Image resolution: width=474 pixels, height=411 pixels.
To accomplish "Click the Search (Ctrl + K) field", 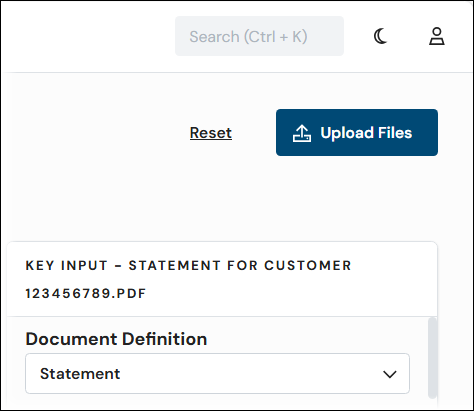I will coord(259,36).
